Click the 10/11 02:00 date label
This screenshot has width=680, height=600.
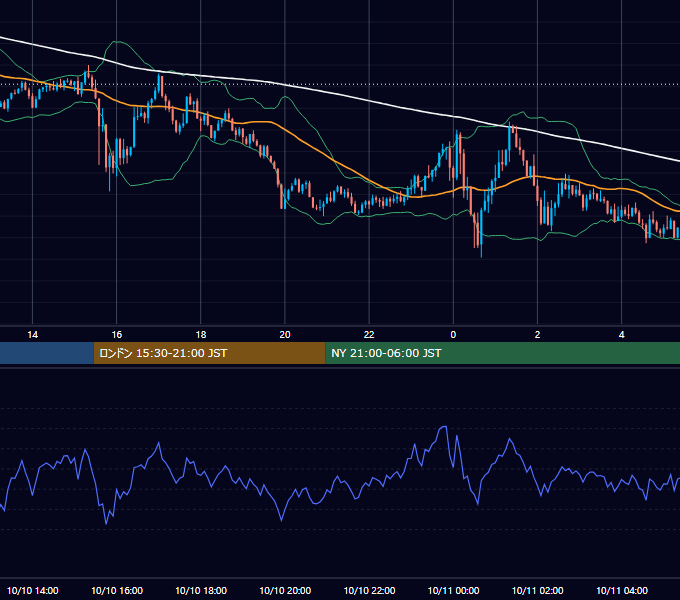tap(538, 590)
